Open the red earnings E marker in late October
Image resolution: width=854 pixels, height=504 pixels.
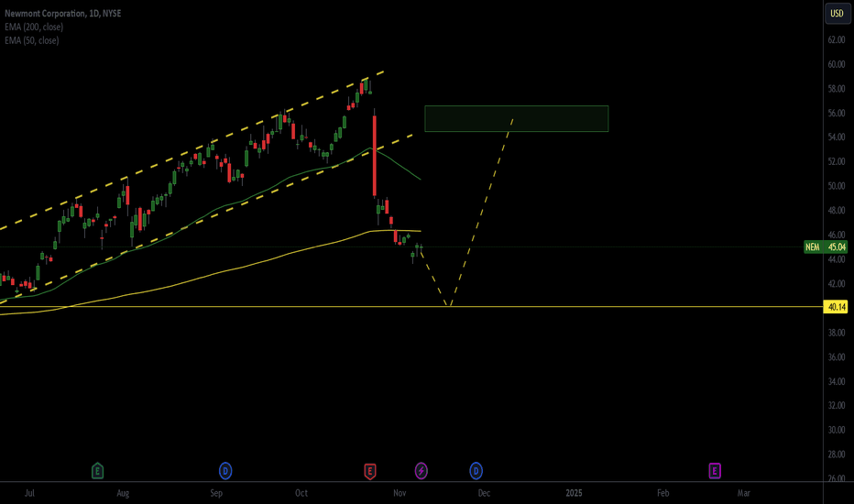[x=370, y=471]
